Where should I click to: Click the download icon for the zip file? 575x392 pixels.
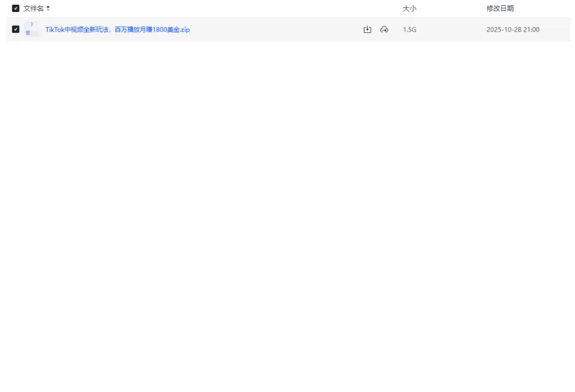[x=367, y=29]
